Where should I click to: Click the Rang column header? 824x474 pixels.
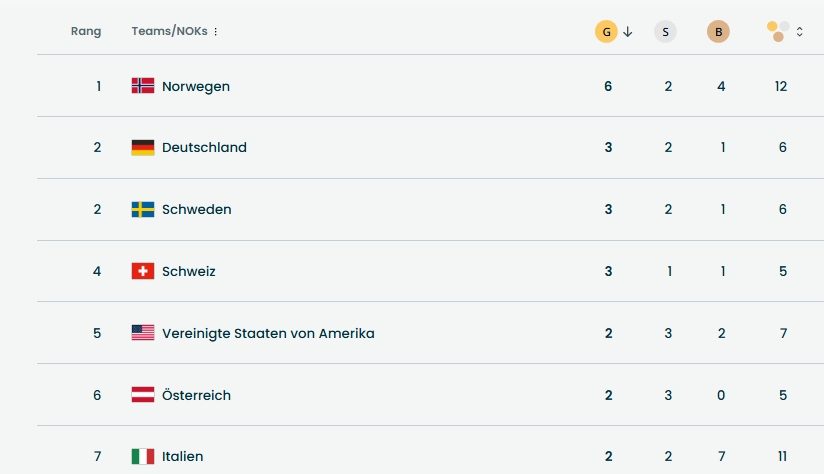tap(86, 32)
